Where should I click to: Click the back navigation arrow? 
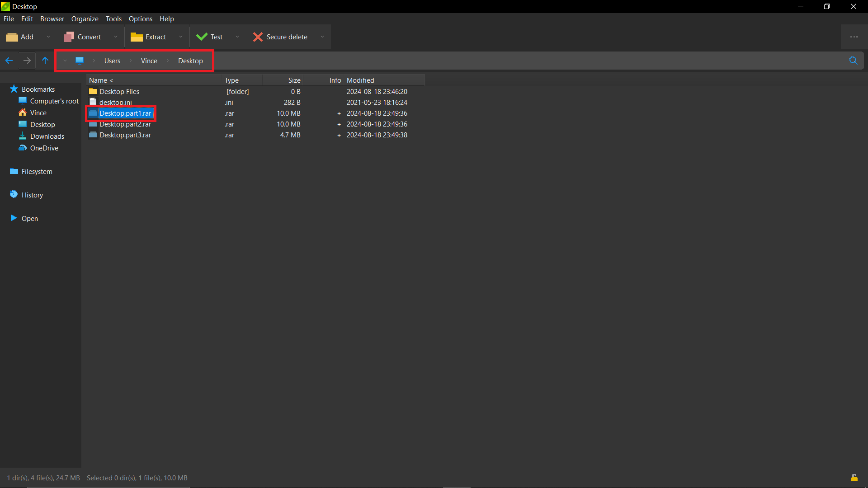[9, 60]
